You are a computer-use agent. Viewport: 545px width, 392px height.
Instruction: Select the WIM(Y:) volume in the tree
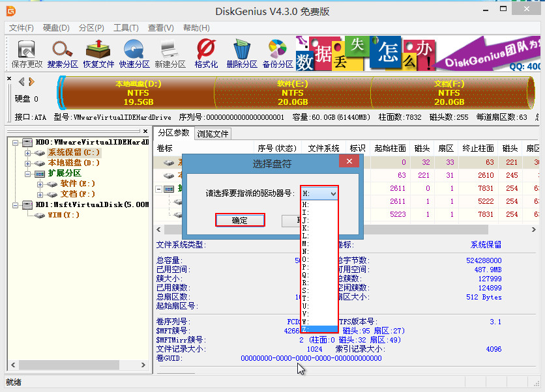(64, 215)
